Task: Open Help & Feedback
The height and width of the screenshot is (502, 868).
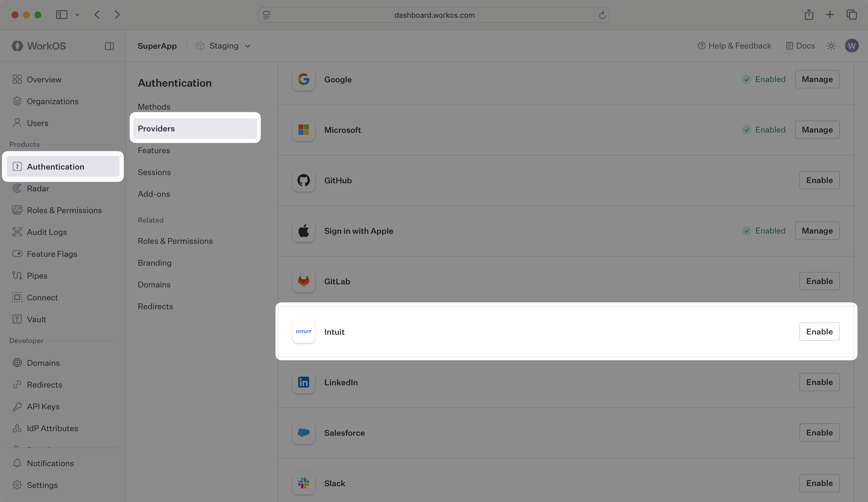Action: (734, 45)
